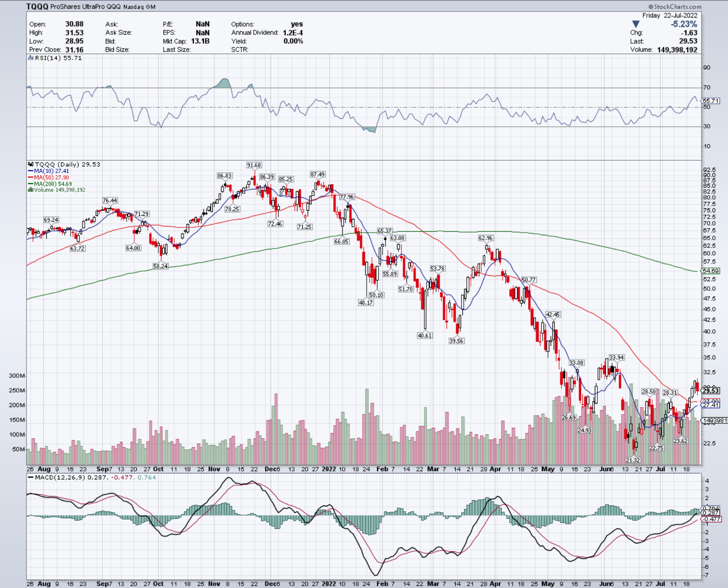Viewport: 728px width, 588px height.
Task: Click the 33.94 price label in June
Action: pos(617,358)
